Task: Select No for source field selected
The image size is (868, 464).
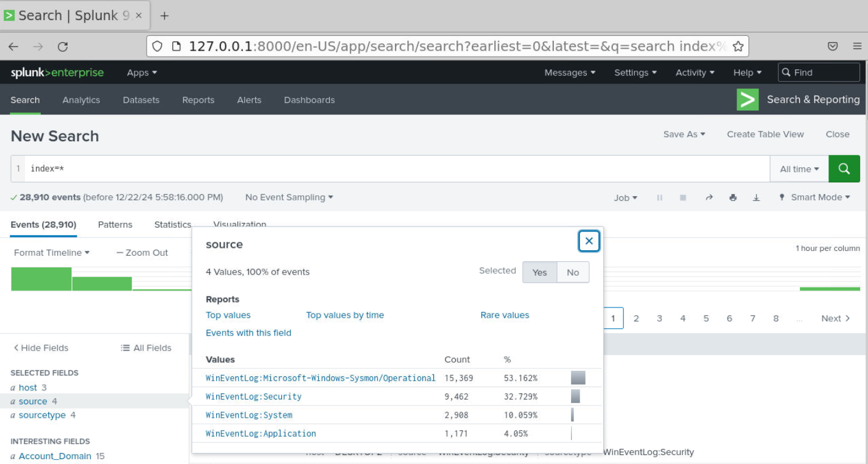Action: click(573, 272)
